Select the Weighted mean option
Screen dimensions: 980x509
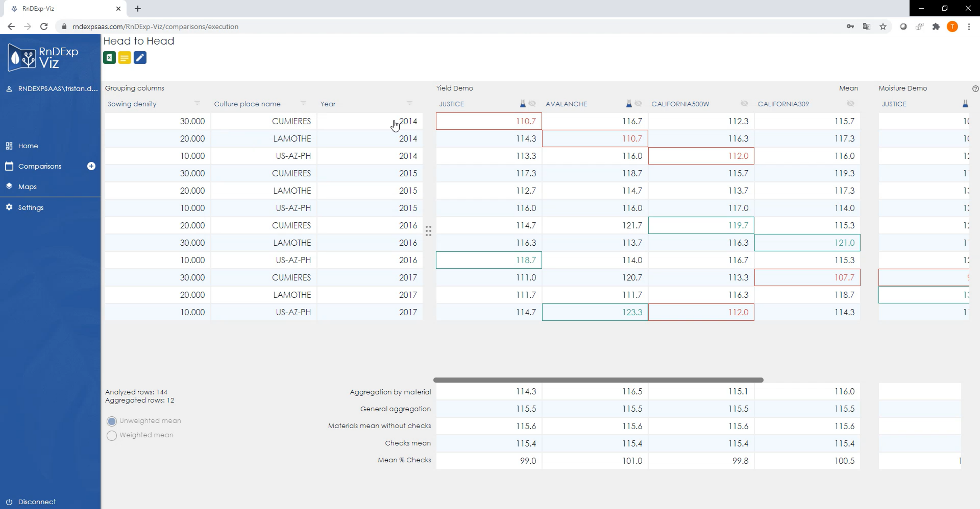coord(112,436)
